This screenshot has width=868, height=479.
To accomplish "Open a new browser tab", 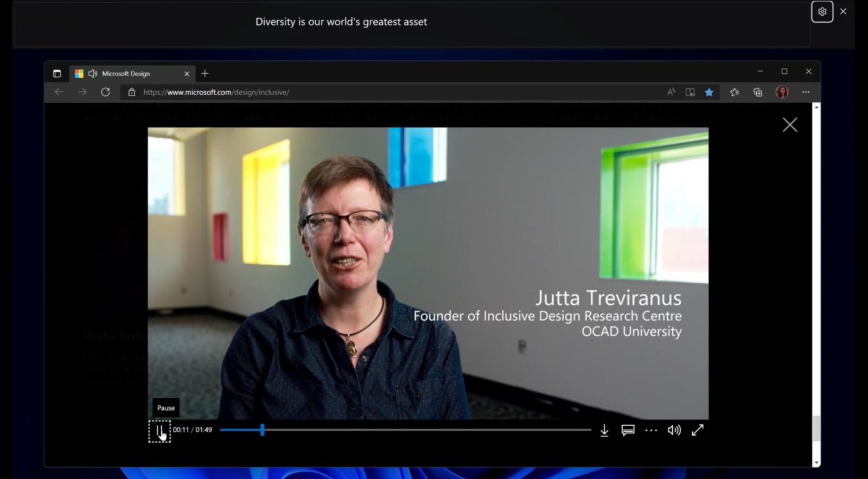I will click(x=205, y=74).
